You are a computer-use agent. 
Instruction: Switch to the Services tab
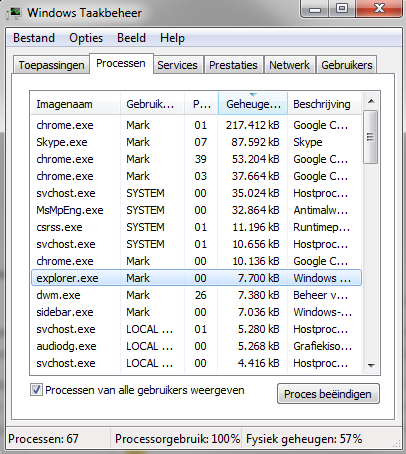(177, 65)
